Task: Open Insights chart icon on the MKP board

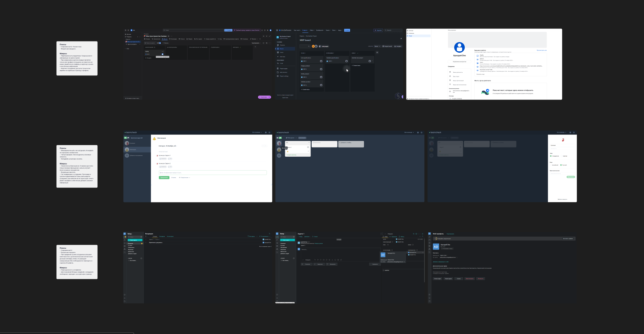Action: click(398, 46)
